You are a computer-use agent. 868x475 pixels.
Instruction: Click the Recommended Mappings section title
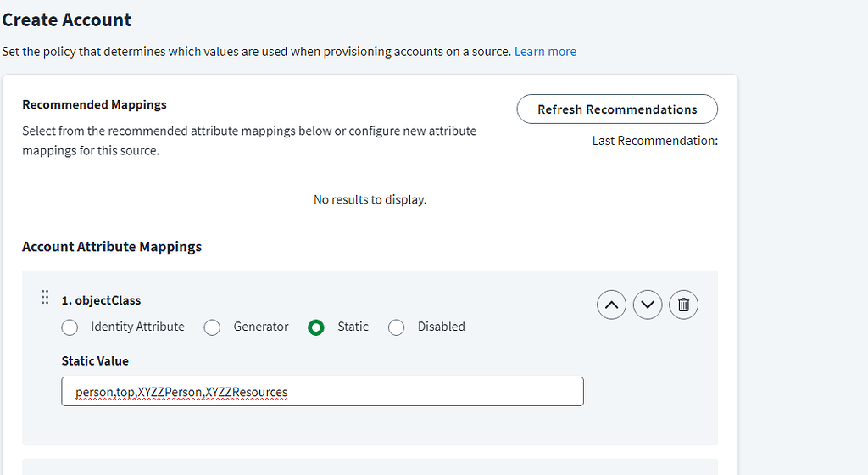click(x=94, y=104)
